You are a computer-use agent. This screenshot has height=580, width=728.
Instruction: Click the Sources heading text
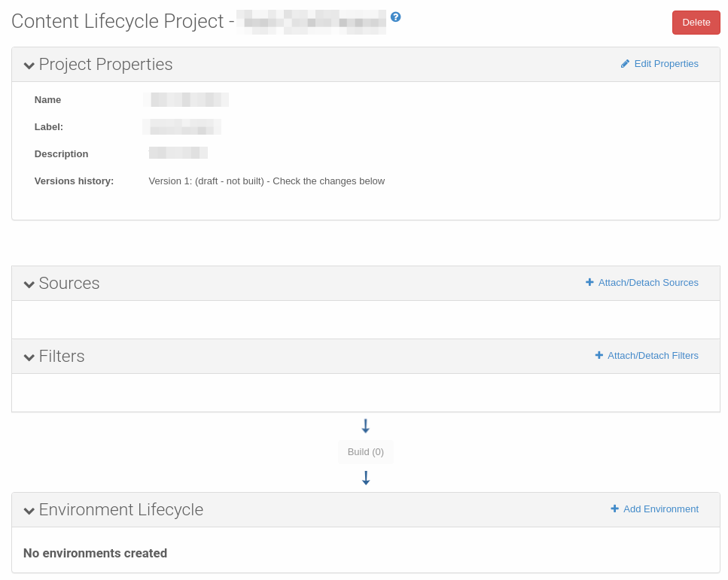69,283
